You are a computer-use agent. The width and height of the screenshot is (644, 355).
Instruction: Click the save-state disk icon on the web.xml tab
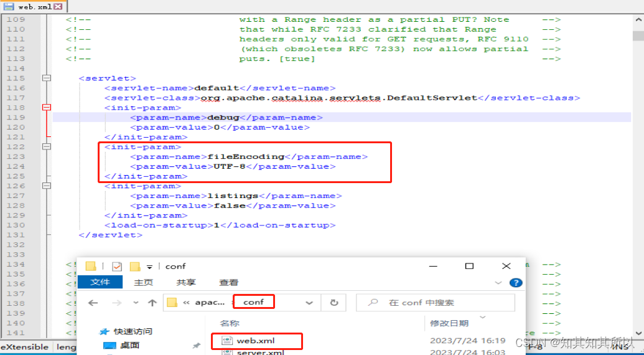point(9,7)
